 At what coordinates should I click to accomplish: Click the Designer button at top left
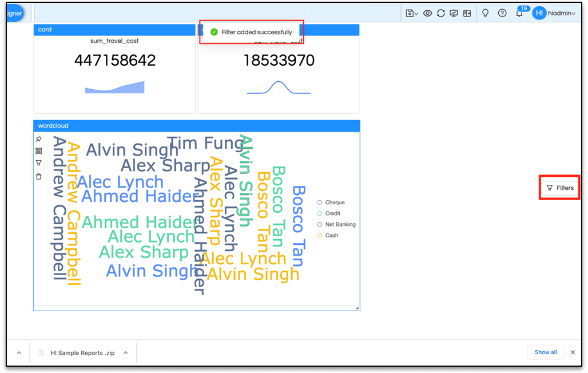coord(15,13)
